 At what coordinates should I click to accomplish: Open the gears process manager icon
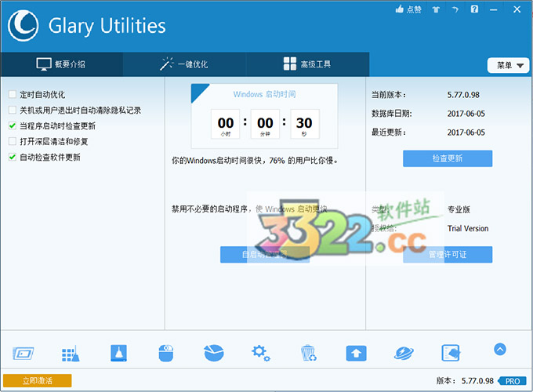click(x=261, y=354)
